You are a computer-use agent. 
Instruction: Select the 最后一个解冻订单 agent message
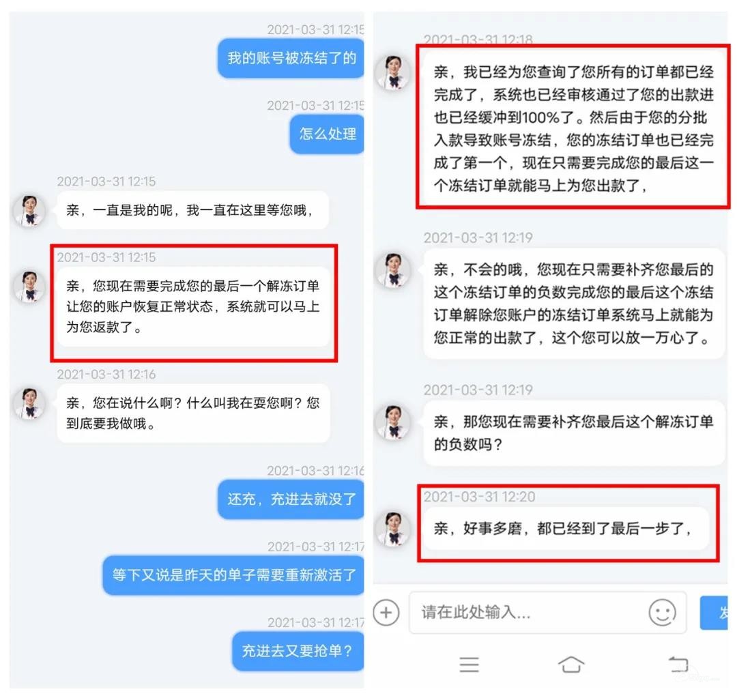pos(193,307)
